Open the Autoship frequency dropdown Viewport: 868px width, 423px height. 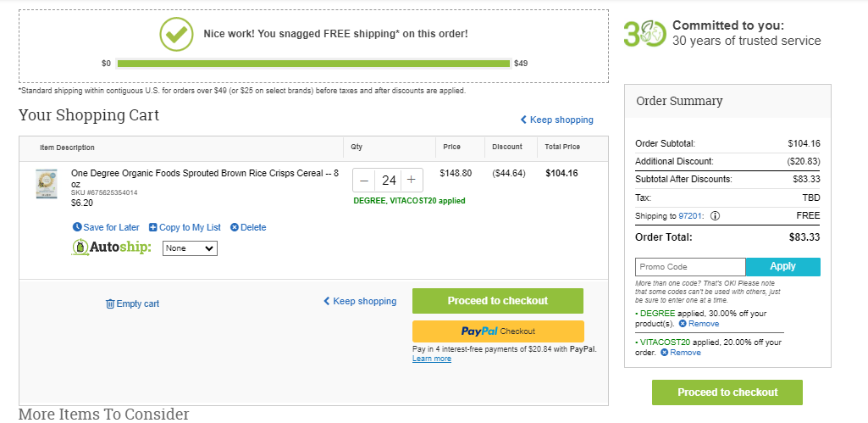(x=190, y=248)
